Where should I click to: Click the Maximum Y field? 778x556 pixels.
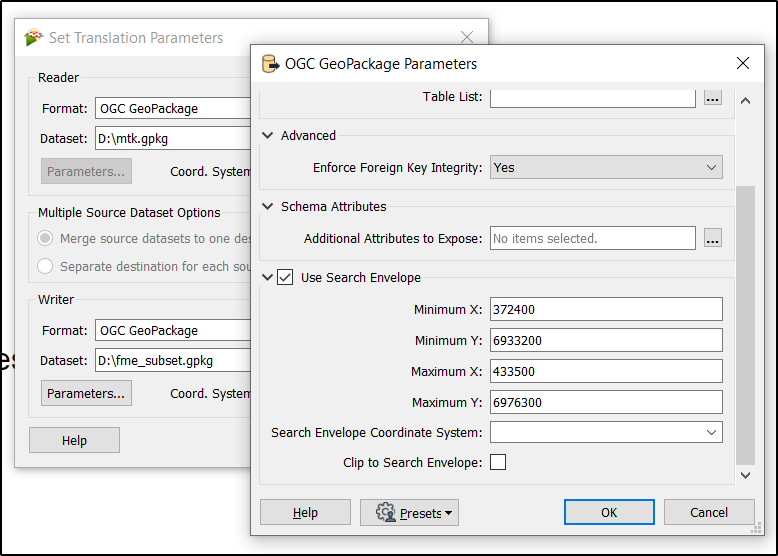click(x=606, y=402)
